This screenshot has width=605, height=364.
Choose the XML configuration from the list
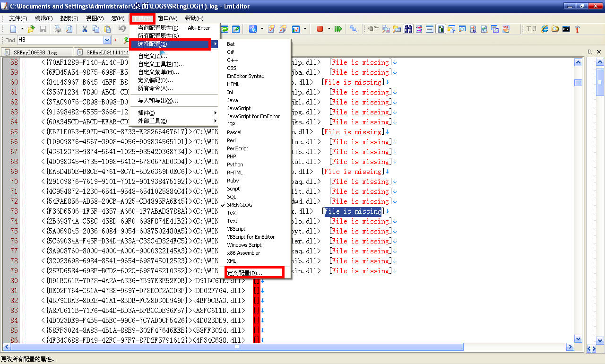pos(231,261)
